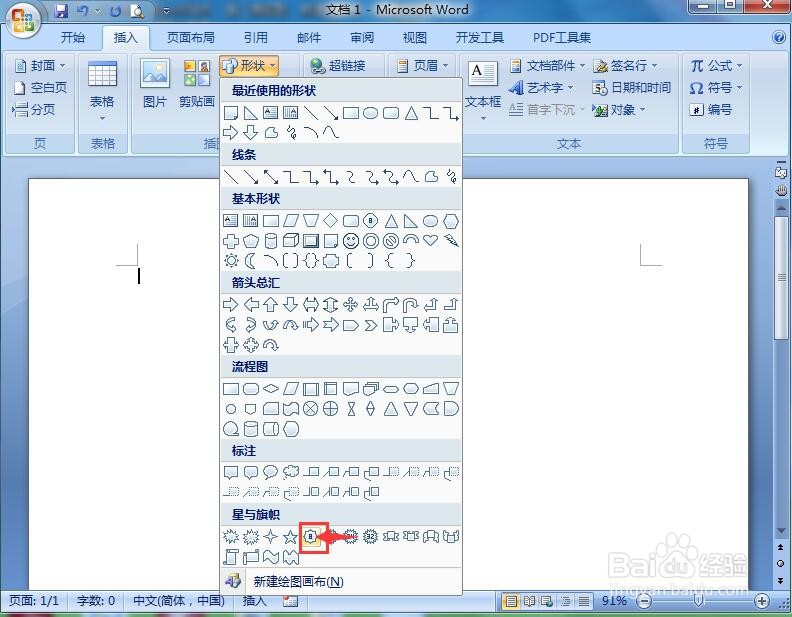Select flowchart summing junction shape

tap(311, 408)
